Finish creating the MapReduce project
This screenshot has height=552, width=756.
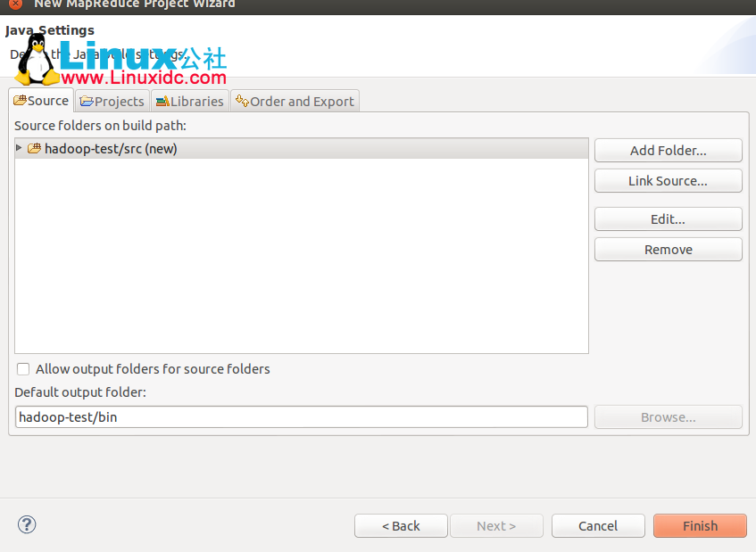click(700, 525)
